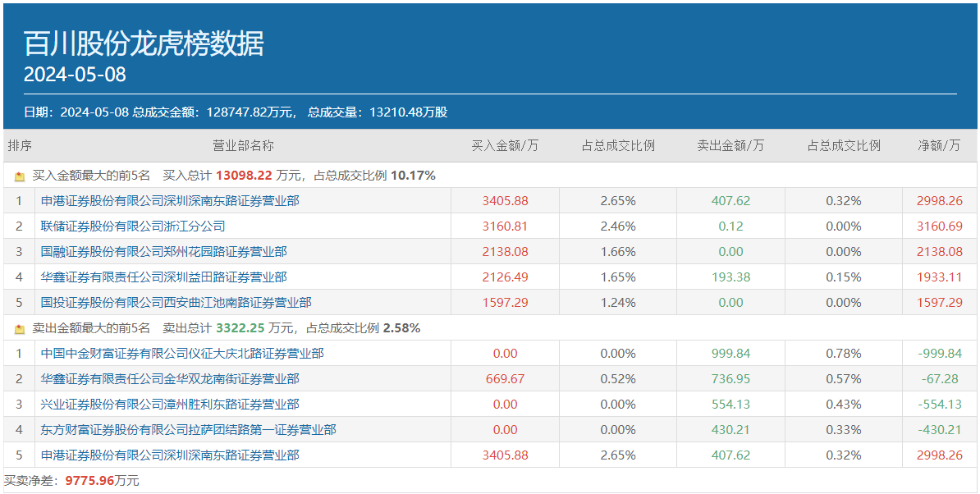Click the net amount cell -999.84

coord(940,354)
